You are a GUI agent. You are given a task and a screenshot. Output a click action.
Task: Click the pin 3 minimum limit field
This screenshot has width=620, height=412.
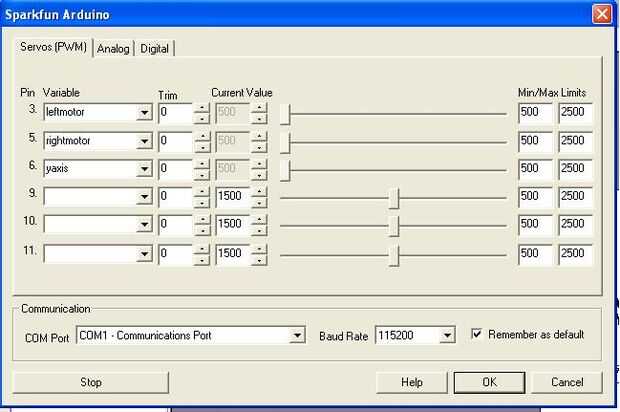click(535, 113)
